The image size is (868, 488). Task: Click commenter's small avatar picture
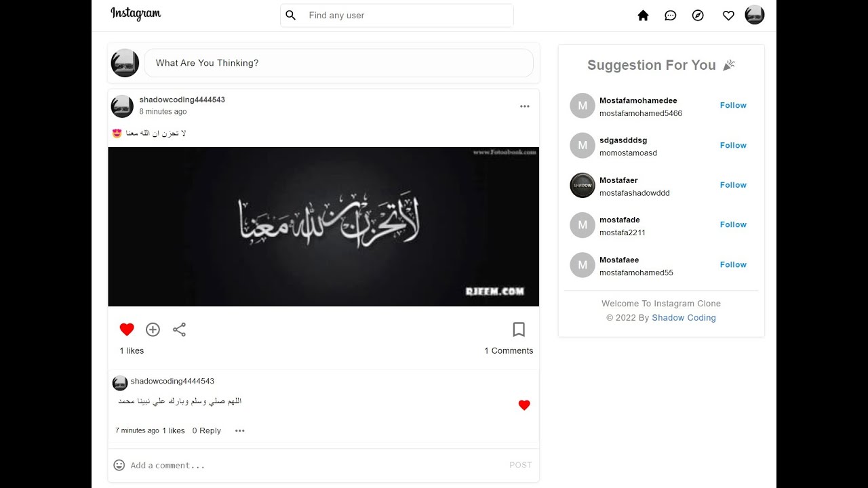[120, 383]
